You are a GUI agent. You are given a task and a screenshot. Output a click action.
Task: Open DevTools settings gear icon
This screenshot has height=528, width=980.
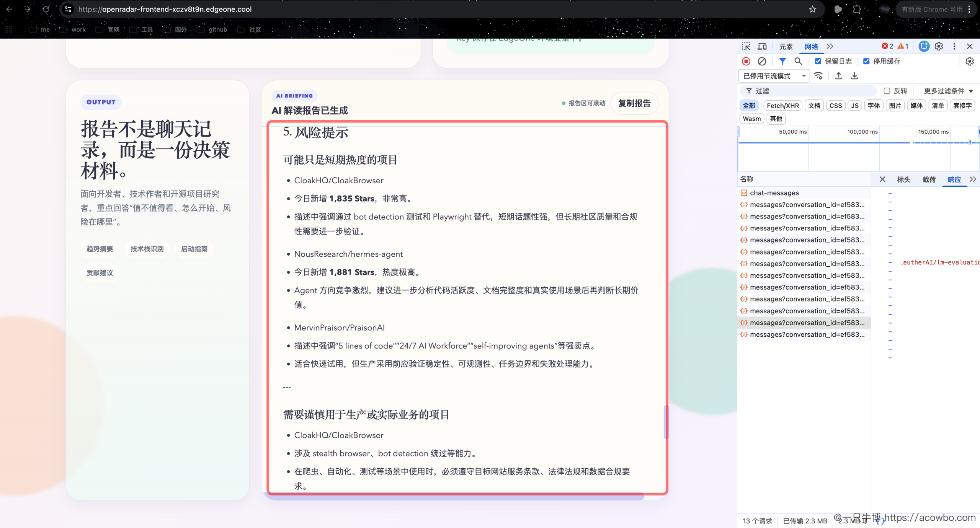939,46
